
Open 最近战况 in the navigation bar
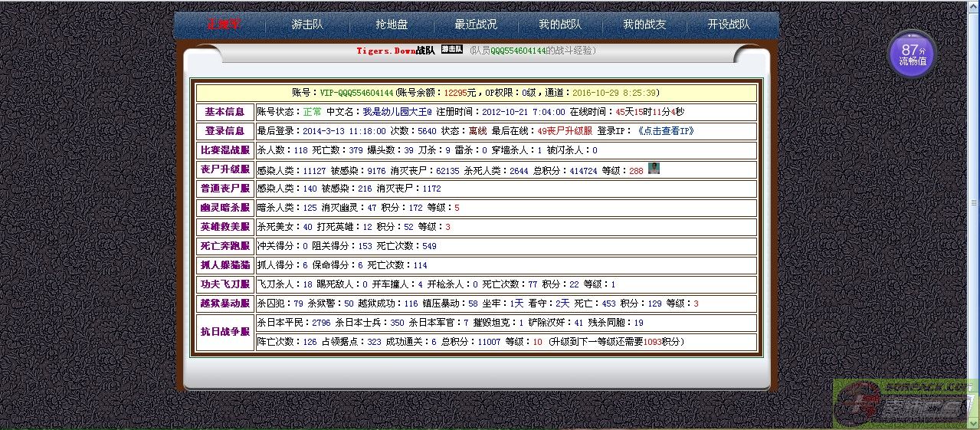pos(476,25)
